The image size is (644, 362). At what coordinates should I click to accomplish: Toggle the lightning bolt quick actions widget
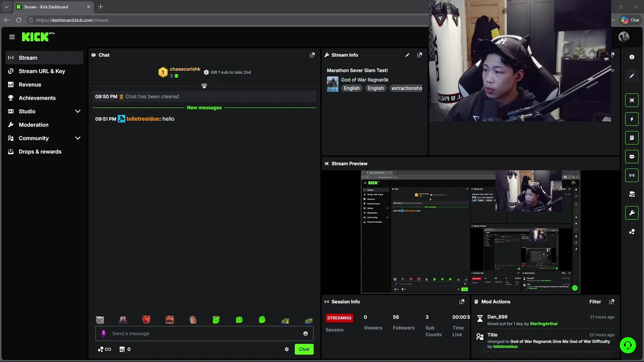632,119
